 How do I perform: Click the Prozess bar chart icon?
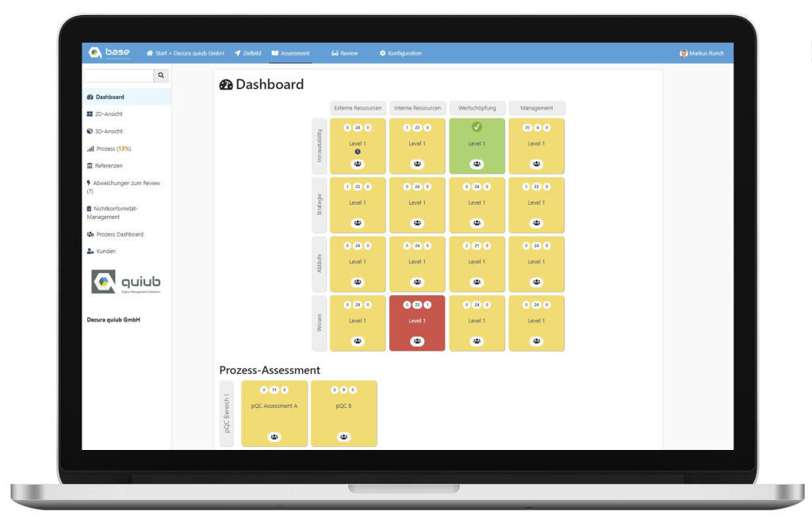tap(91, 148)
